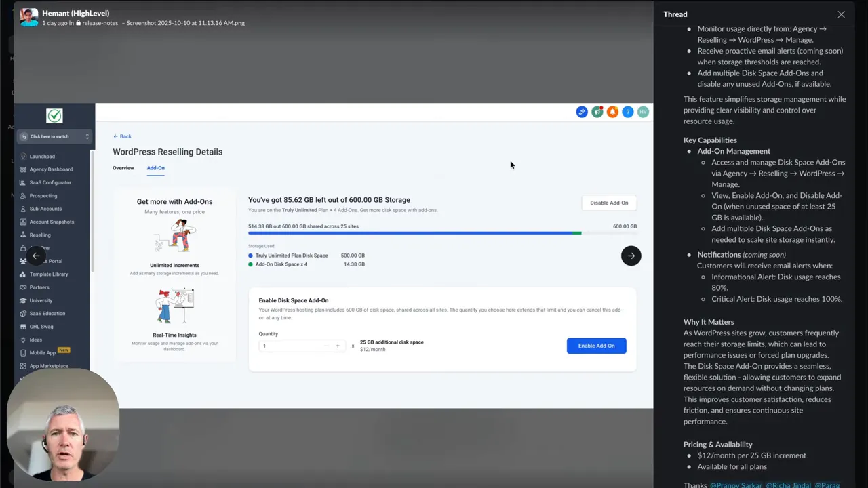Click the Mobile App 'New' badge
The width and height of the screenshot is (868, 488).
click(64, 350)
